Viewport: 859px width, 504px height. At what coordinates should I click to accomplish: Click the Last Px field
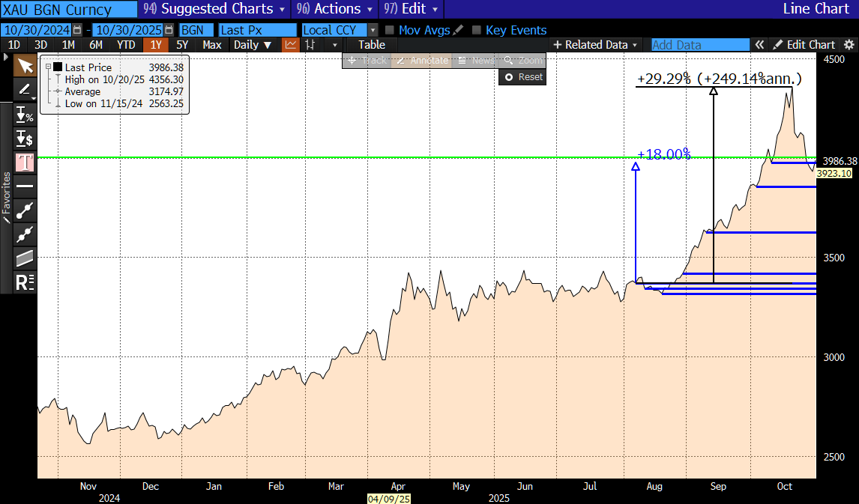(x=257, y=30)
